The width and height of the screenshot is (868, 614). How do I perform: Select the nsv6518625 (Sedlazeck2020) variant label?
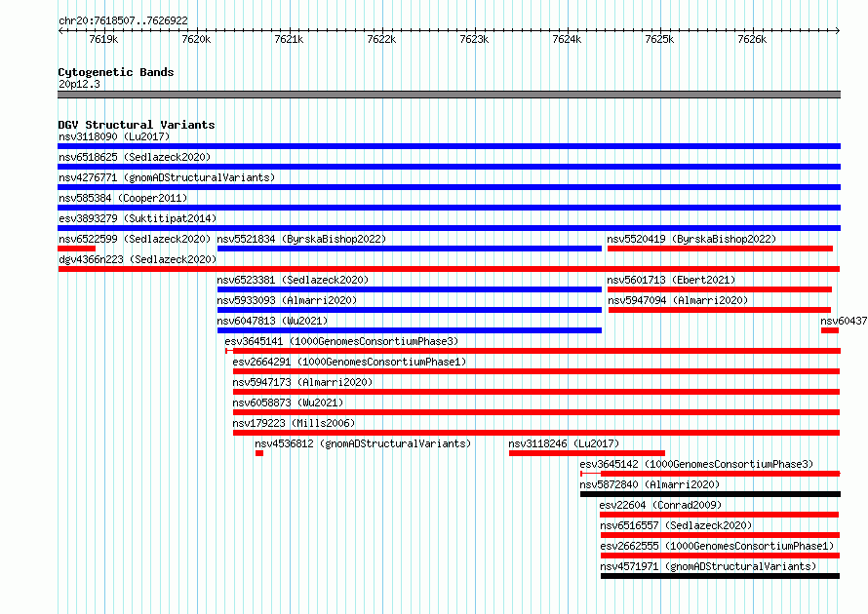click(x=135, y=157)
